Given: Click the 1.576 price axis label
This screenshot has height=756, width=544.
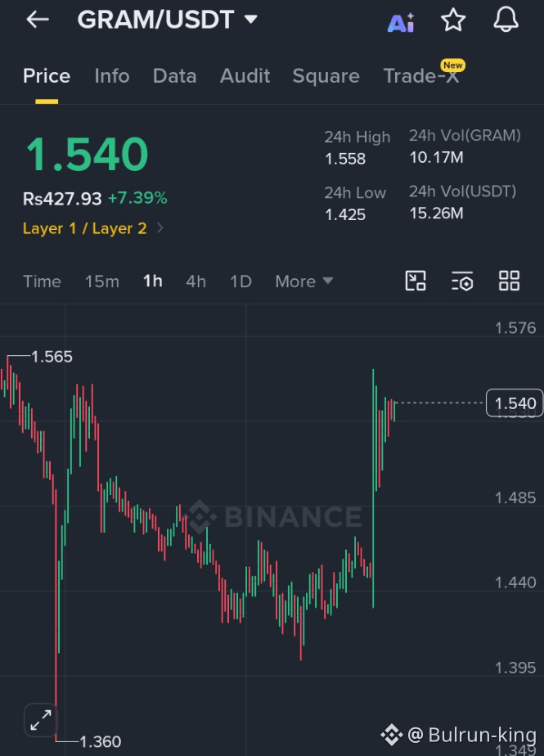Looking at the screenshot, I should (x=515, y=328).
